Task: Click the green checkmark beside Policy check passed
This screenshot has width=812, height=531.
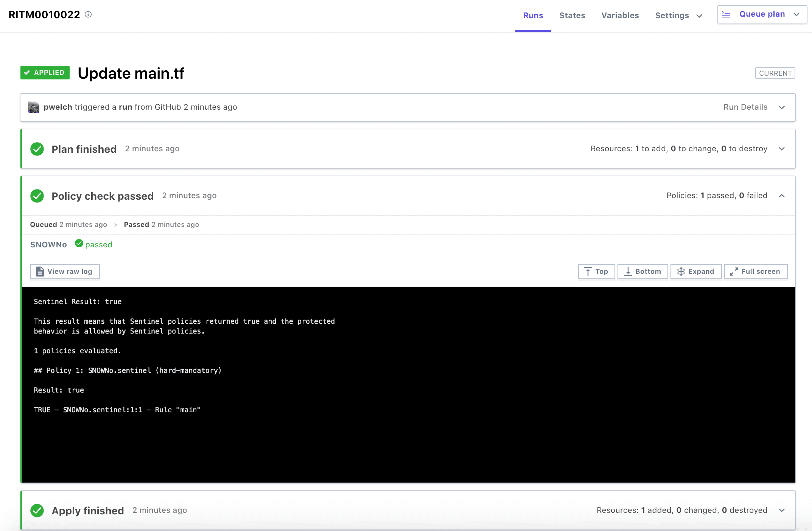Action: (37, 196)
